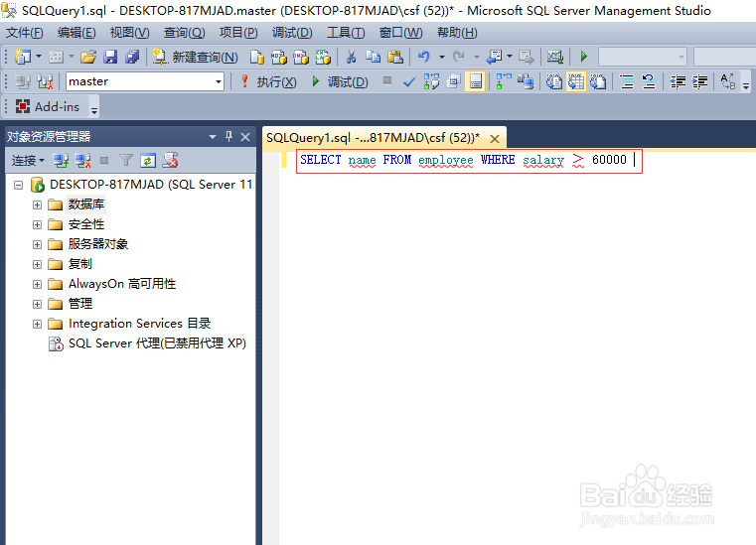This screenshot has width=756, height=545.
Task: Open the Open File folder icon
Action: point(88,57)
